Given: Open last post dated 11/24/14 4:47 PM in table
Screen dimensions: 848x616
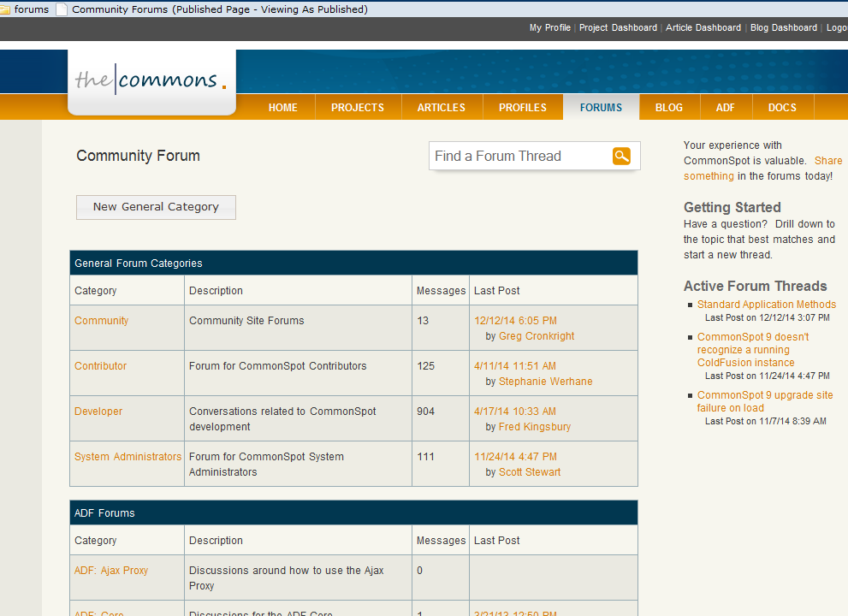Looking at the screenshot, I should [515, 457].
